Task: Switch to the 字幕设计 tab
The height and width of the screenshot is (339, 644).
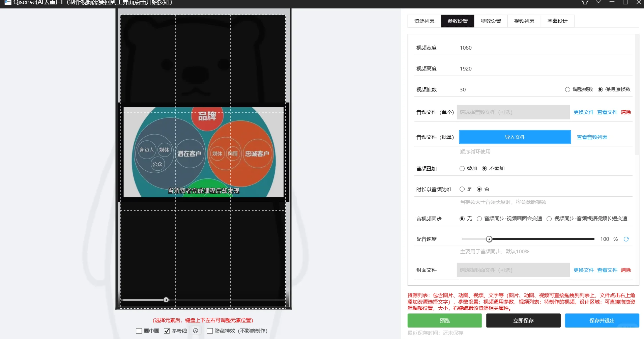Action: 557,21
